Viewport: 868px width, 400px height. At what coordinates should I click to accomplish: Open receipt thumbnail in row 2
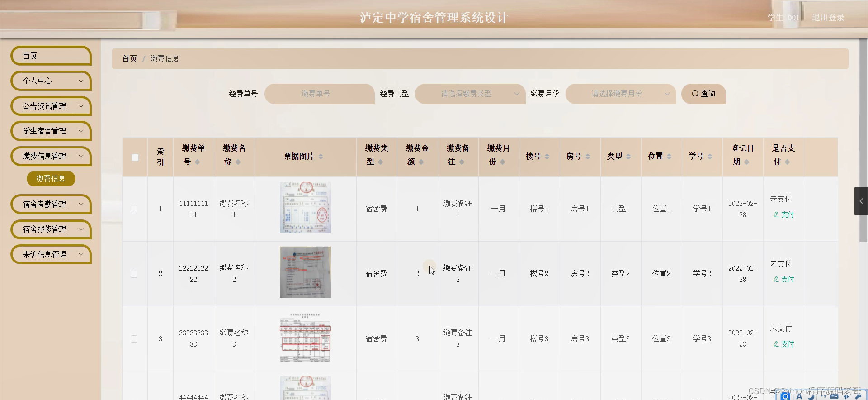click(x=305, y=272)
